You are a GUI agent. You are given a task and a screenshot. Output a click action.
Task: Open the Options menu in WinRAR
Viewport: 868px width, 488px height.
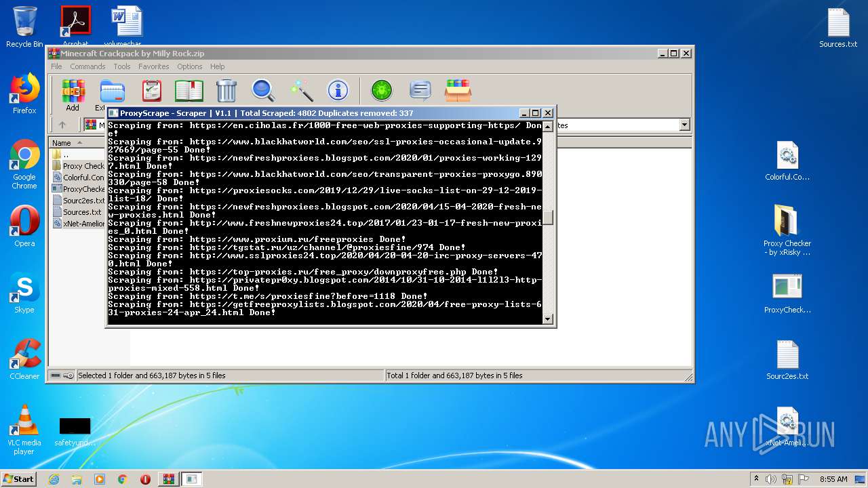tap(190, 66)
